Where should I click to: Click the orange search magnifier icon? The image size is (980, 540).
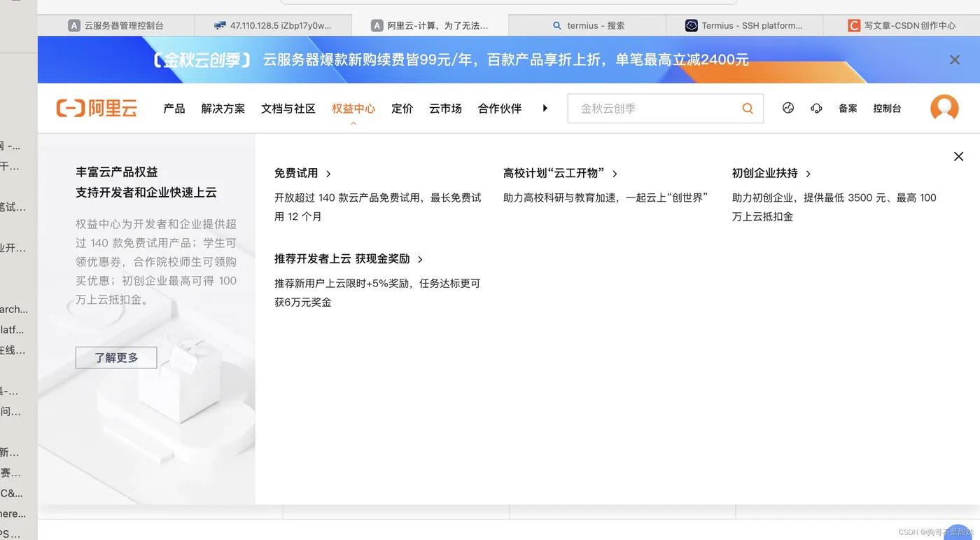coord(748,109)
